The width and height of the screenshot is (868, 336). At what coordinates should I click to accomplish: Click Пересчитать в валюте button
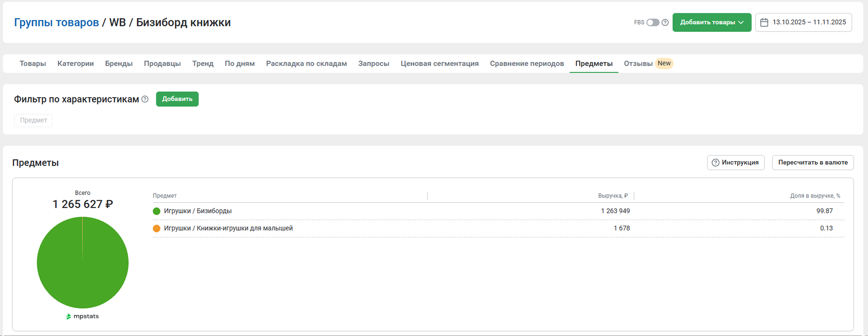point(813,163)
